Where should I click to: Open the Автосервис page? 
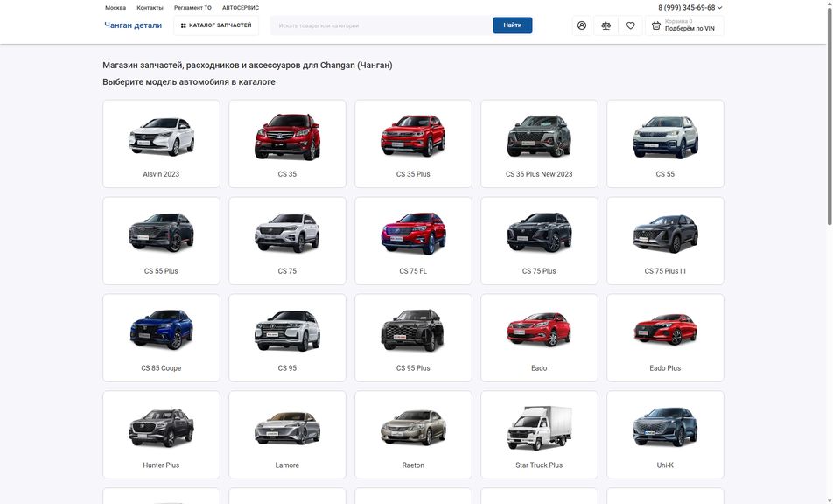pyautogui.click(x=241, y=8)
